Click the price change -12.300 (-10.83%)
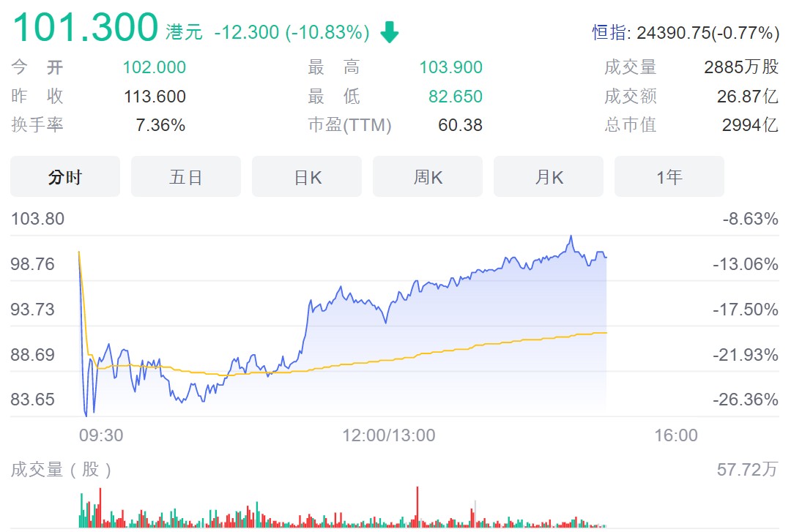The image size is (802, 532). coord(292,33)
